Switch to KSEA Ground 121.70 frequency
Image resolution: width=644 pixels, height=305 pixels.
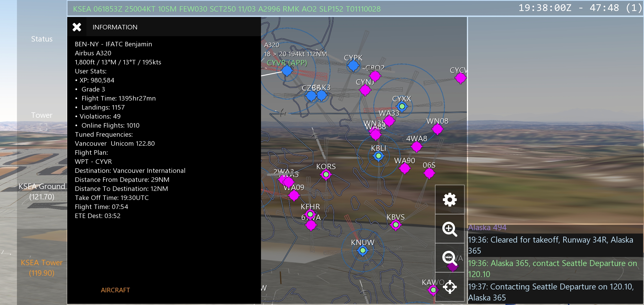click(x=42, y=191)
